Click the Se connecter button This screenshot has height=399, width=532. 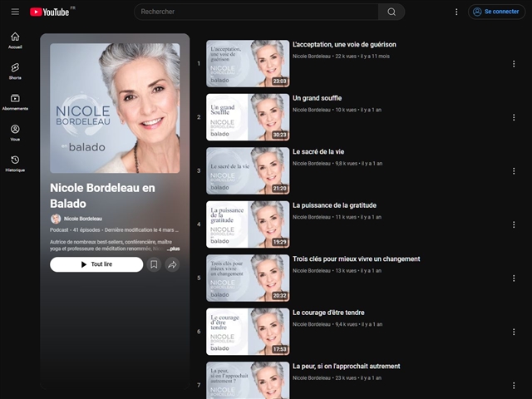[x=497, y=12]
